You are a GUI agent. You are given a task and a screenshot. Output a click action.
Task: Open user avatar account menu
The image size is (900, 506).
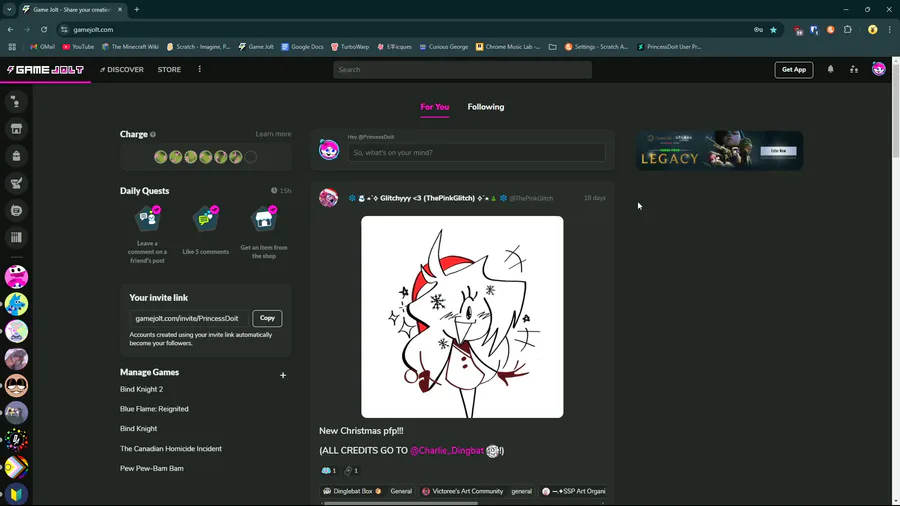[x=879, y=69]
